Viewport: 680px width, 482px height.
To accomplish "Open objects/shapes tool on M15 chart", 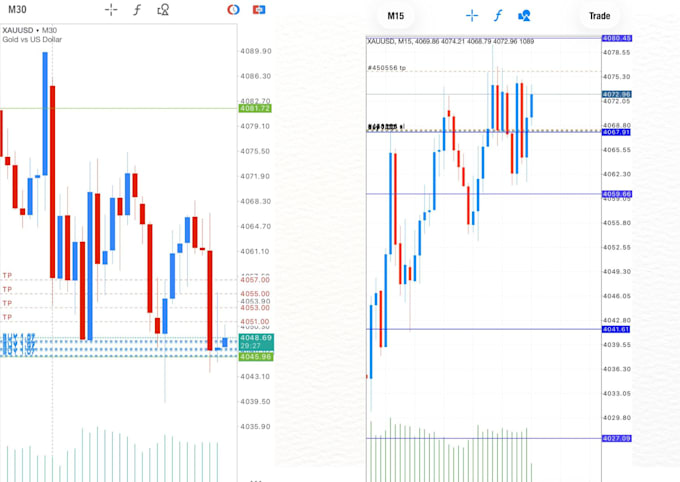I will 524,16.
